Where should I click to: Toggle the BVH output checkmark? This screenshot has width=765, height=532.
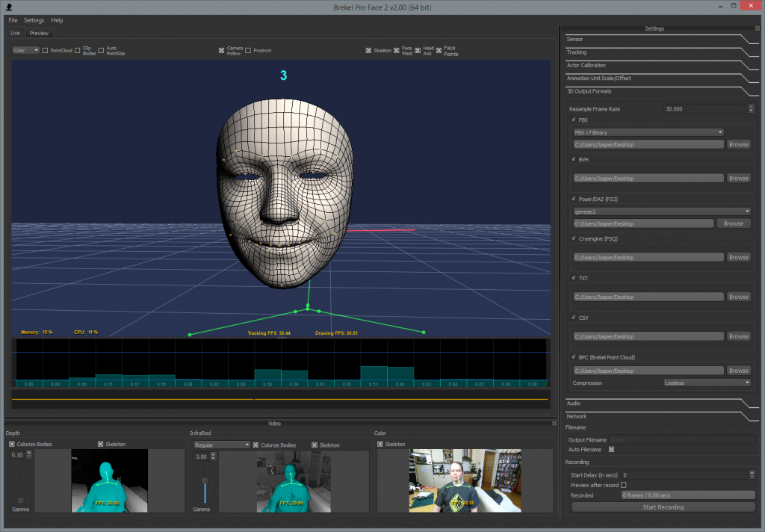coord(574,159)
